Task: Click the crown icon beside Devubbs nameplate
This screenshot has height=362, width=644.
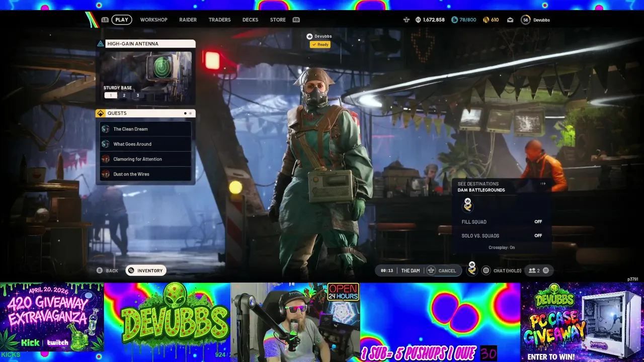Action: click(x=310, y=36)
